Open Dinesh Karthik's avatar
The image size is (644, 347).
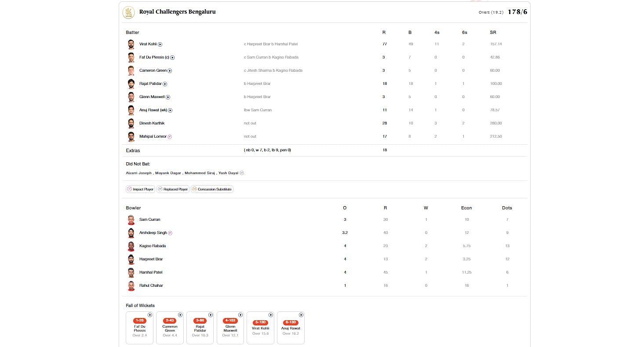[131, 124]
